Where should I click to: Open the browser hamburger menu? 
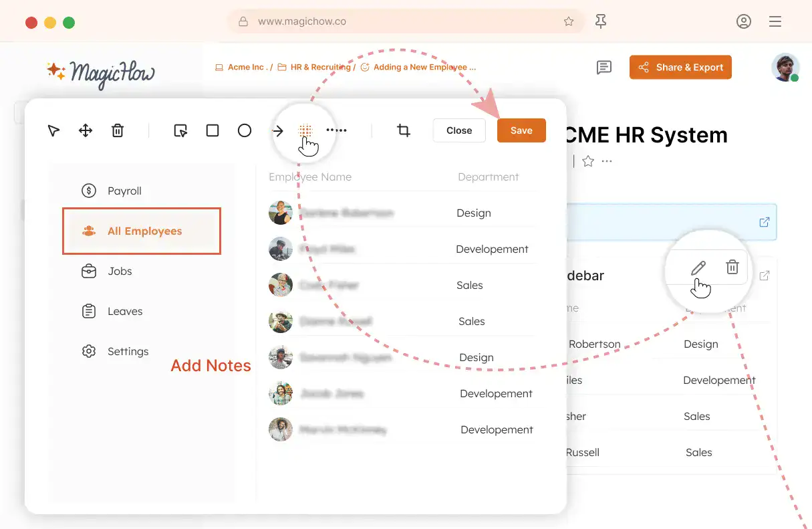775,21
